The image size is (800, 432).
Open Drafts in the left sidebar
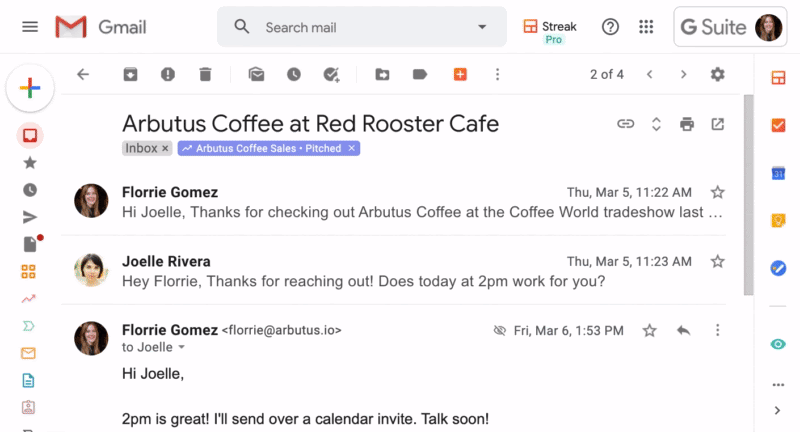point(32,243)
